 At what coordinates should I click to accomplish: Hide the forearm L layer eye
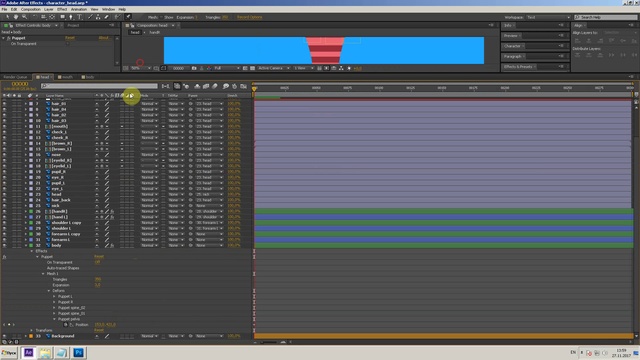4,240
